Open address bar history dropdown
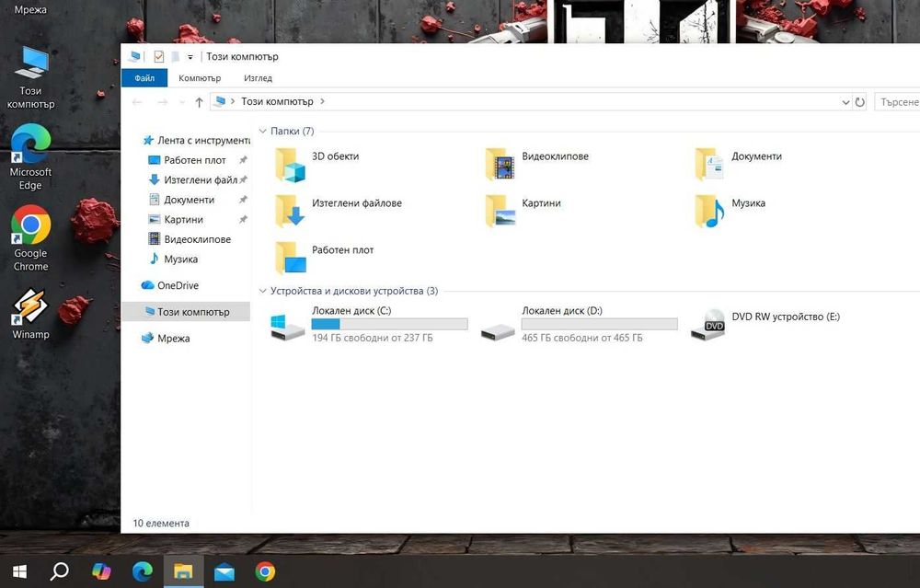Viewport: 920px width, 588px height. [845, 102]
